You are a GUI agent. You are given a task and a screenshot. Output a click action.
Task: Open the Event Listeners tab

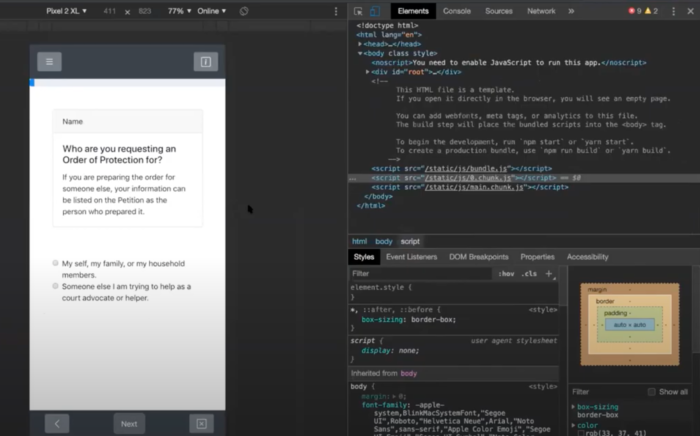pos(411,257)
